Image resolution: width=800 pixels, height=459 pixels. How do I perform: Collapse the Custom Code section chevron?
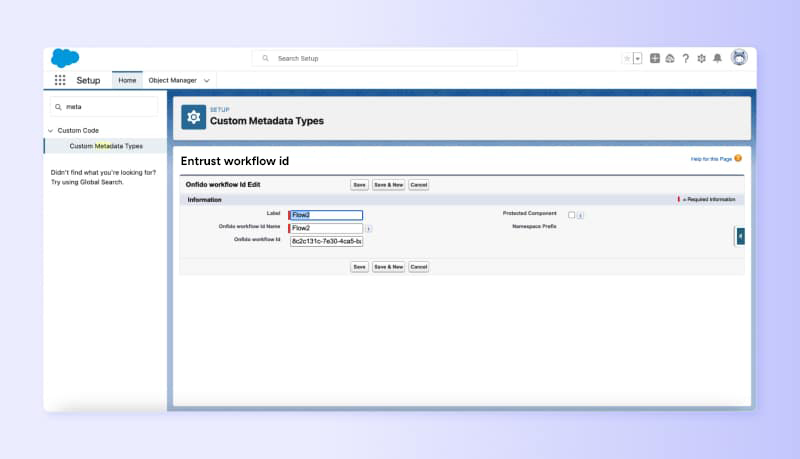pos(51,131)
